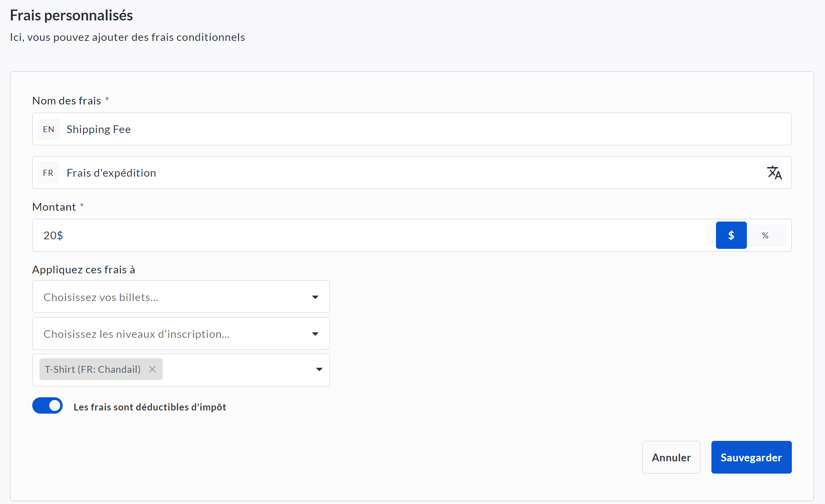Viewport: 825px width, 504px height.
Task: Remove the T-Shirt (FR: Chandail) chip
Action: click(153, 370)
